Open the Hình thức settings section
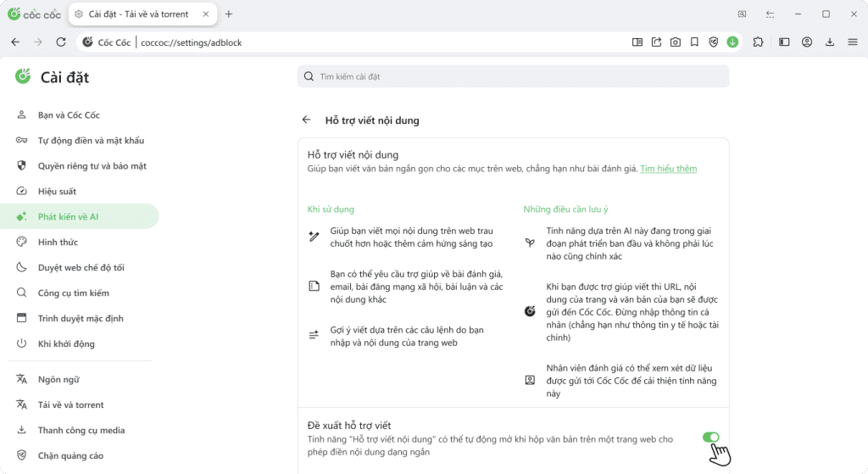This screenshot has width=868, height=474. 57,243
